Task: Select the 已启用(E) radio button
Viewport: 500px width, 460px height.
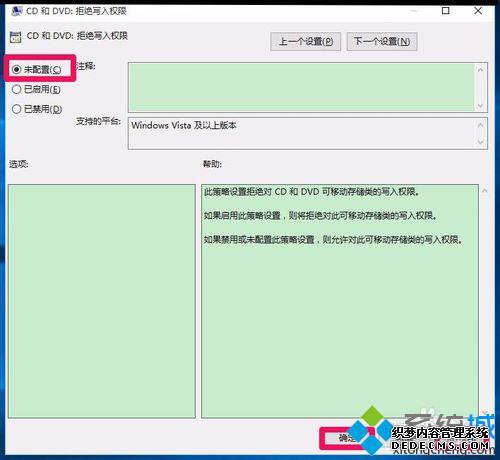Action: 36,89
